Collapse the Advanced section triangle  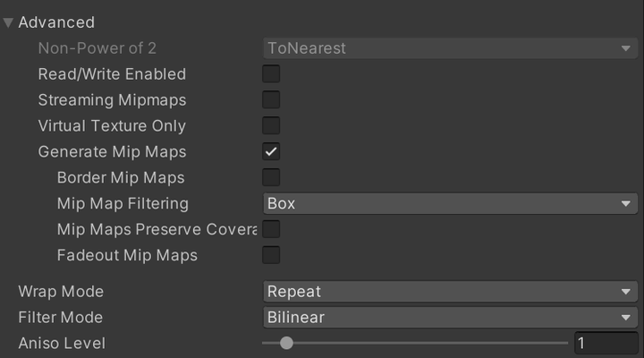tap(9, 22)
